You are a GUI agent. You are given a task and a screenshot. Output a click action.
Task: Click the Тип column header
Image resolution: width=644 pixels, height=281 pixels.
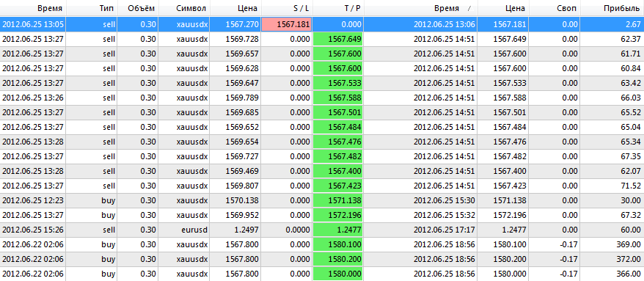(x=92, y=8)
